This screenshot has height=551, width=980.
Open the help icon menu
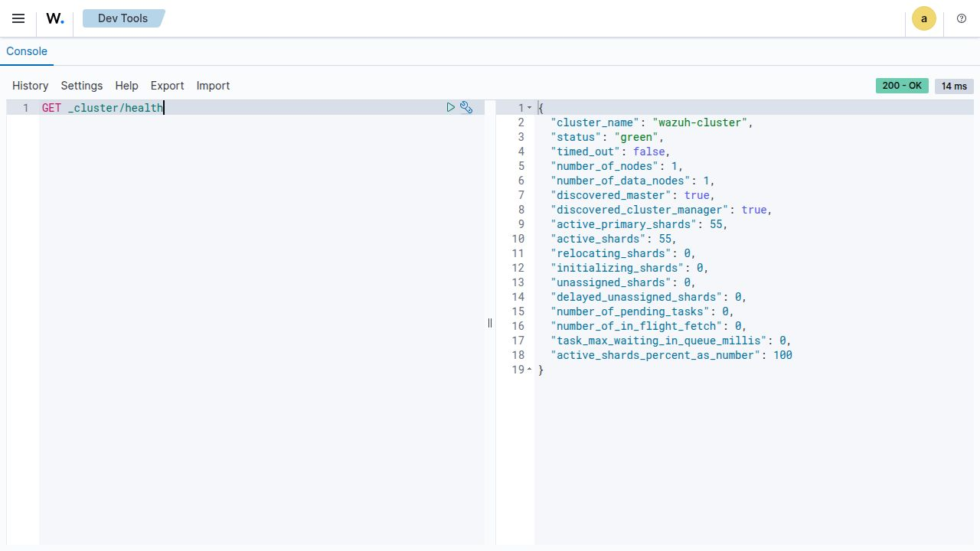(x=962, y=18)
